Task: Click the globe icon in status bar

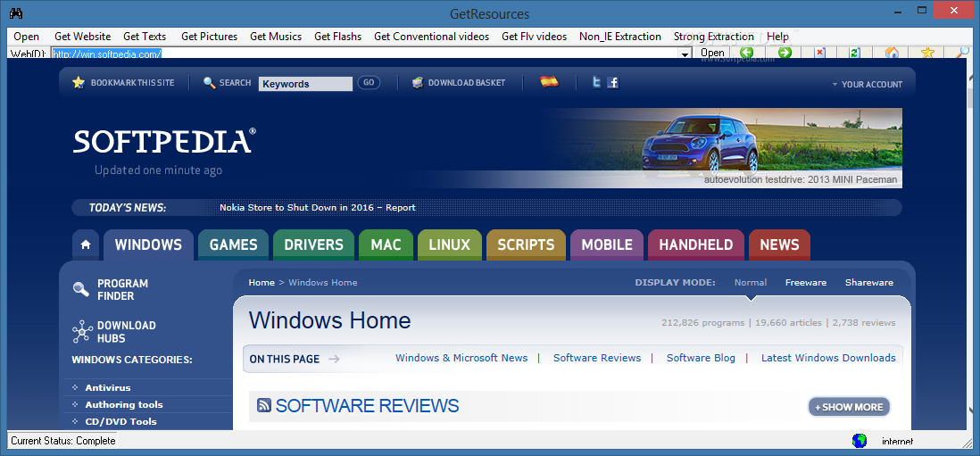Action: pos(860,441)
